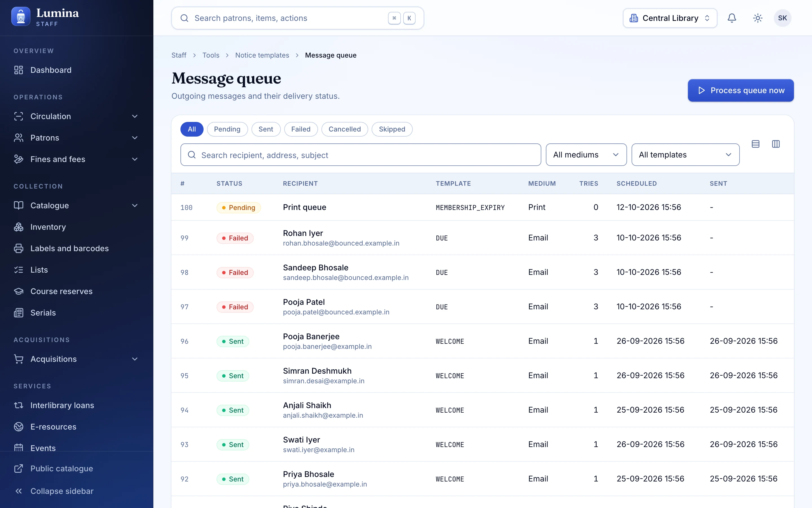The height and width of the screenshot is (508, 812).
Task: Click the Collapse sidebar double-chevron icon
Action: point(18,491)
